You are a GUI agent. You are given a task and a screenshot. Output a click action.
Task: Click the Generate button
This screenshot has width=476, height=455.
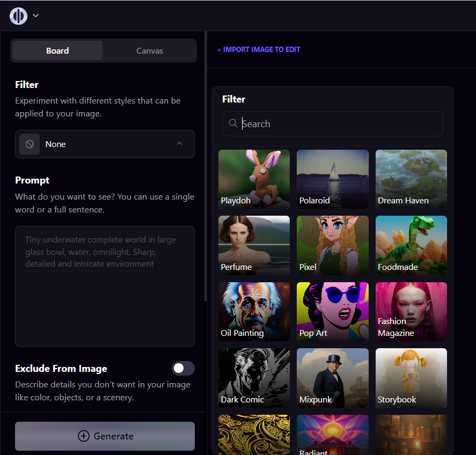point(105,436)
